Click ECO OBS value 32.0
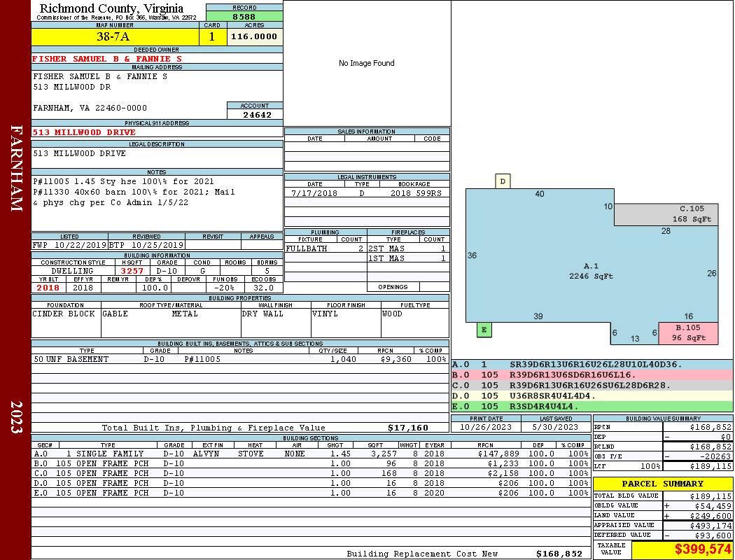This screenshot has height=560, width=735. pos(263,288)
